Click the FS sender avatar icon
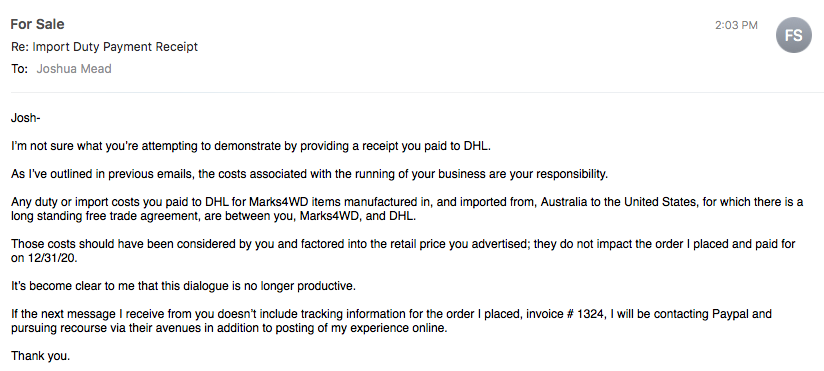 (x=794, y=35)
